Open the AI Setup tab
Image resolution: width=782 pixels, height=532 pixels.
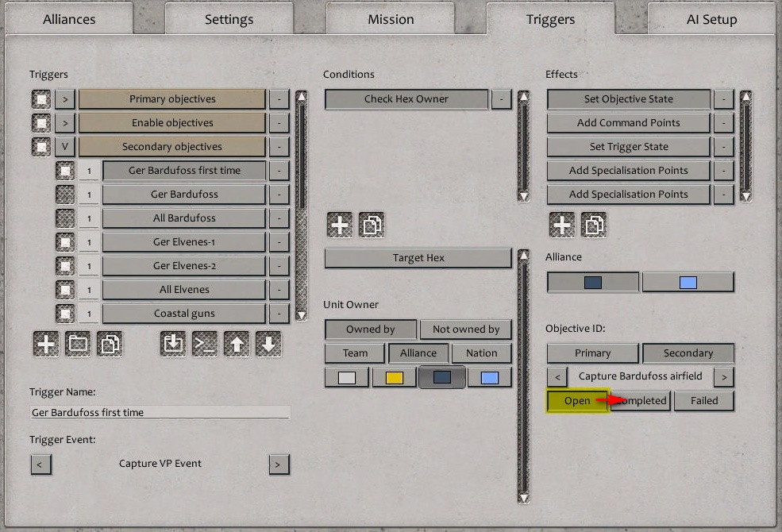coord(709,19)
